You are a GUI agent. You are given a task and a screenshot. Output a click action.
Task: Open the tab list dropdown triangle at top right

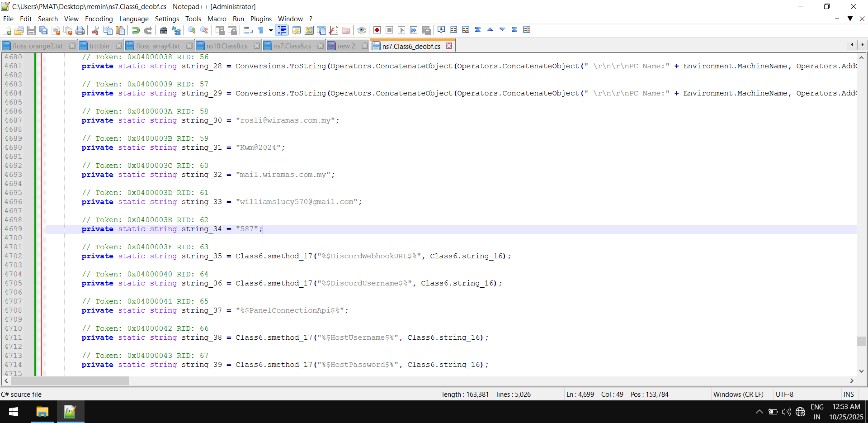(850, 19)
